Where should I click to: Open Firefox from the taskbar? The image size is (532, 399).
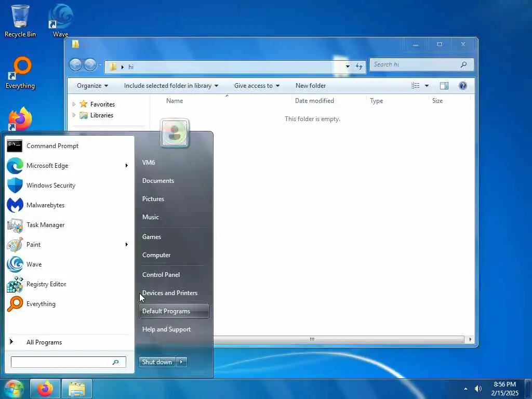(45, 389)
